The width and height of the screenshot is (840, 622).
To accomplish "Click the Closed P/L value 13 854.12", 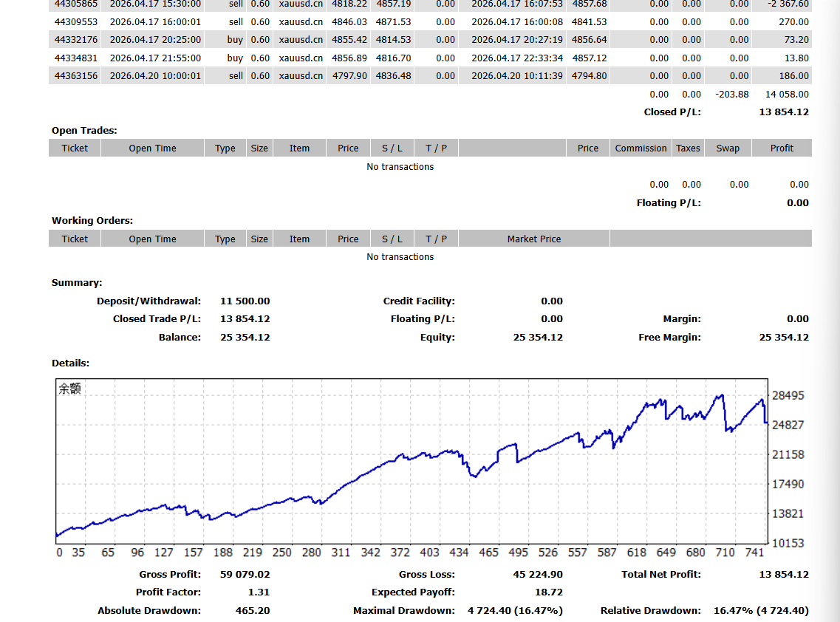I will tap(784, 112).
